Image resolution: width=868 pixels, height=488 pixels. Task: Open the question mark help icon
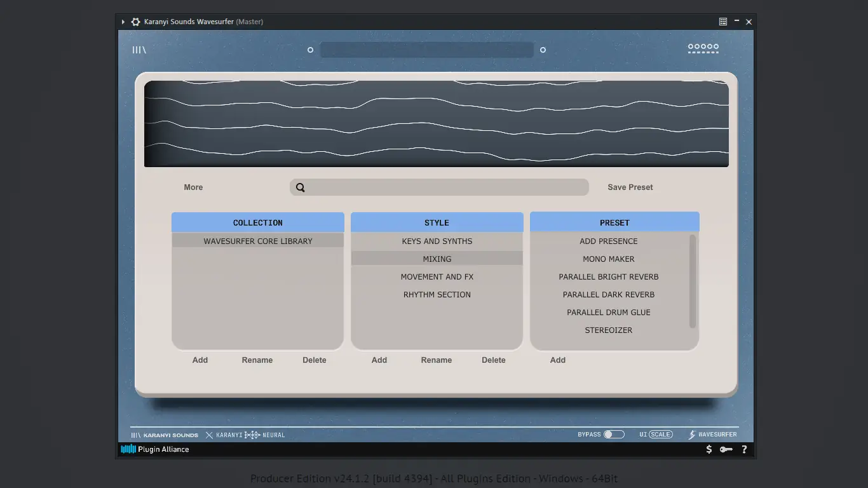(x=744, y=449)
